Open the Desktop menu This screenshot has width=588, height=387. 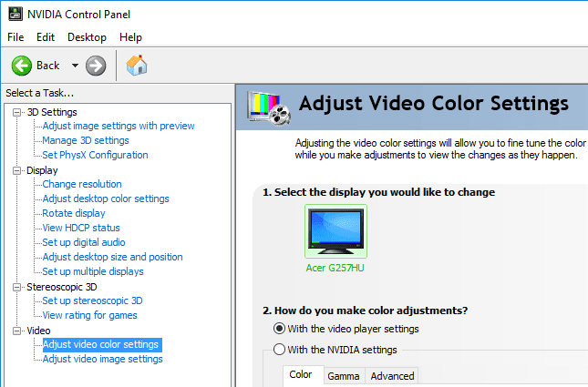[x=87, y=37]
